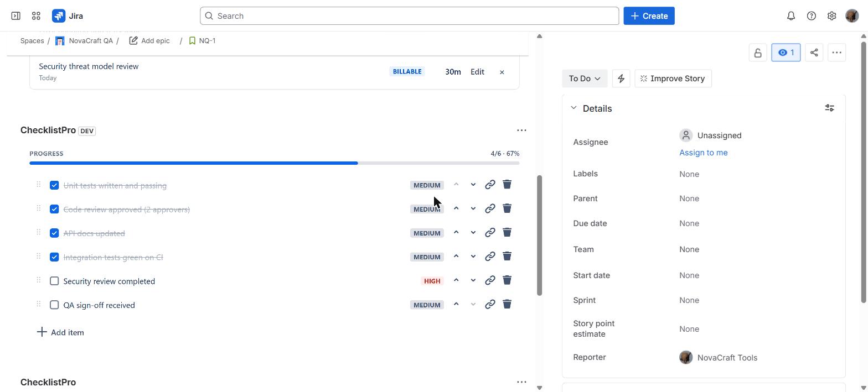Delete the QA sign-off received item
This screenshot has width=868, height=392.
(507, 305)
